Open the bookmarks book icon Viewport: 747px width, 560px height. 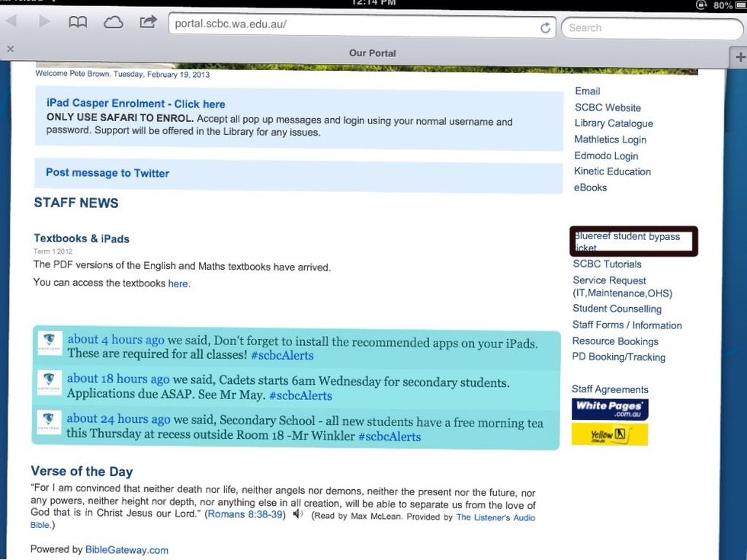(78, 23)
